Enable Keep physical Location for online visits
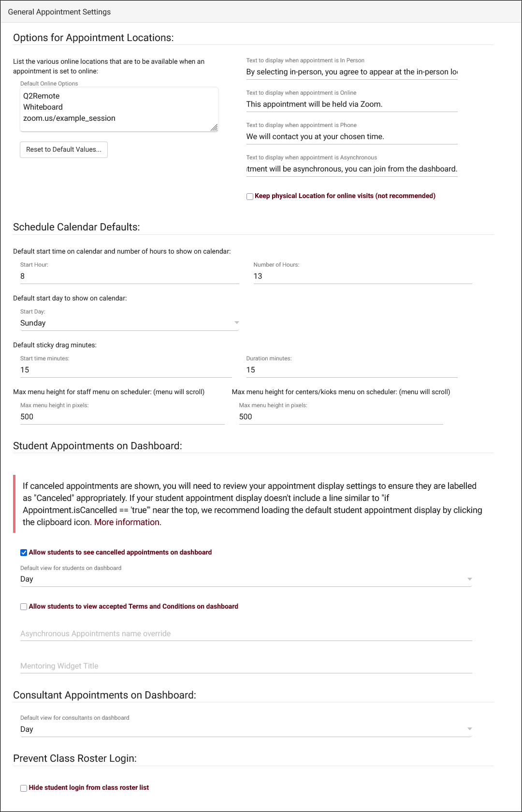This screenshot has width=522, height=812. coord(250,197)
